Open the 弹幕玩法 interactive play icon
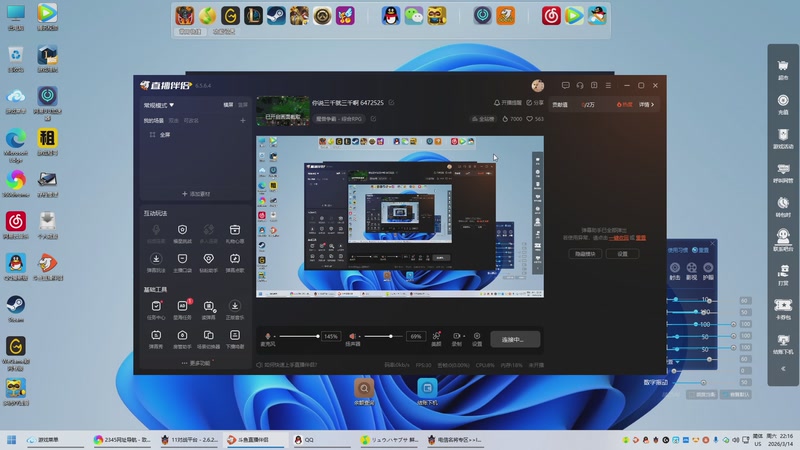The width and height of the screenshot is (800, 450). (156, 262)
